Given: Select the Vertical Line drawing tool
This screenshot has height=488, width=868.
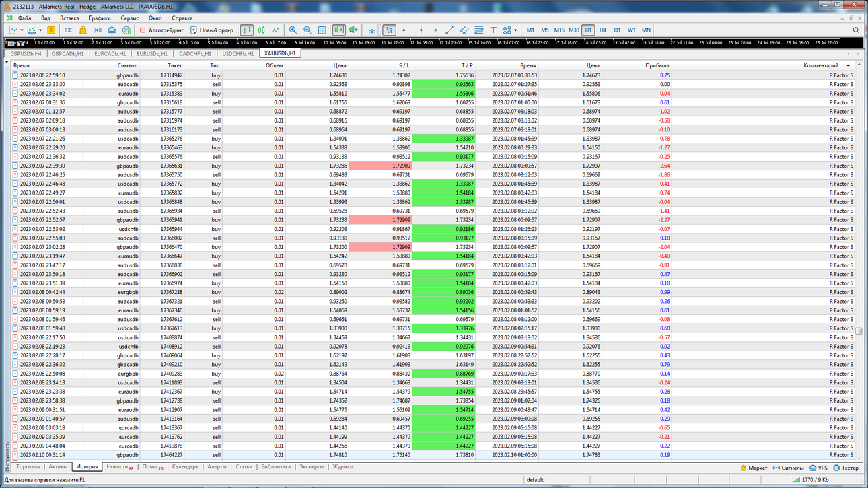Looking at the screenshot, I should 421,30.
